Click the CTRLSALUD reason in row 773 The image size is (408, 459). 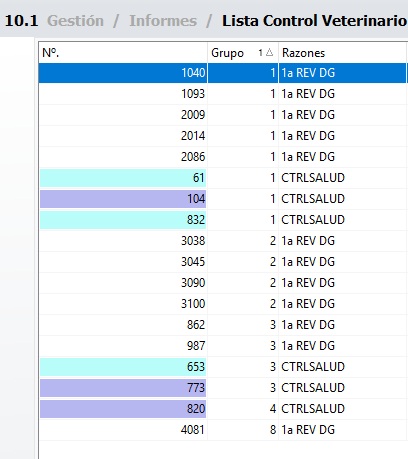(x=313, y=388)
